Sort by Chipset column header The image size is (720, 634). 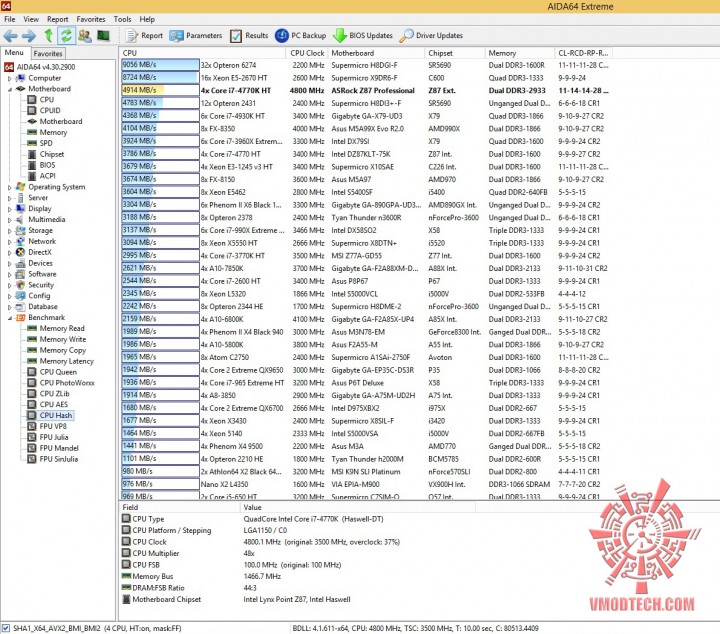454,53
